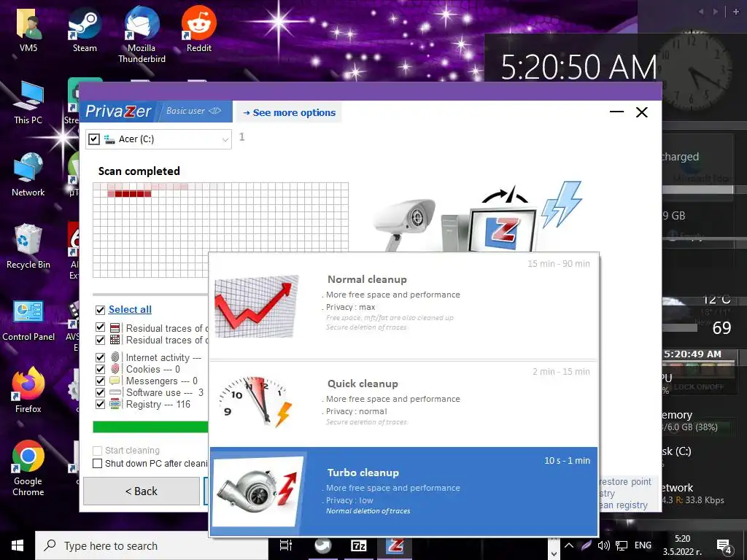Image resolution: width=747 pixels, height=560 pixels.
Task: Click the Cookies row icon
Action: pos(115,368)
